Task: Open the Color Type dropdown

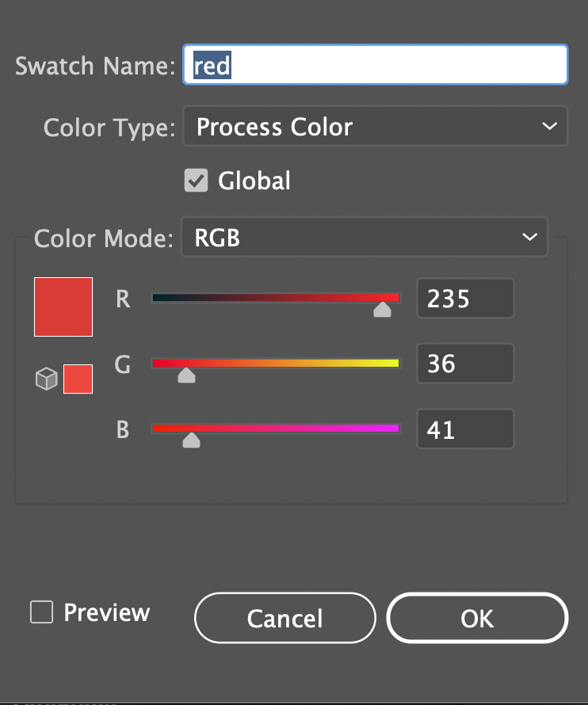Action: [375, 126]
